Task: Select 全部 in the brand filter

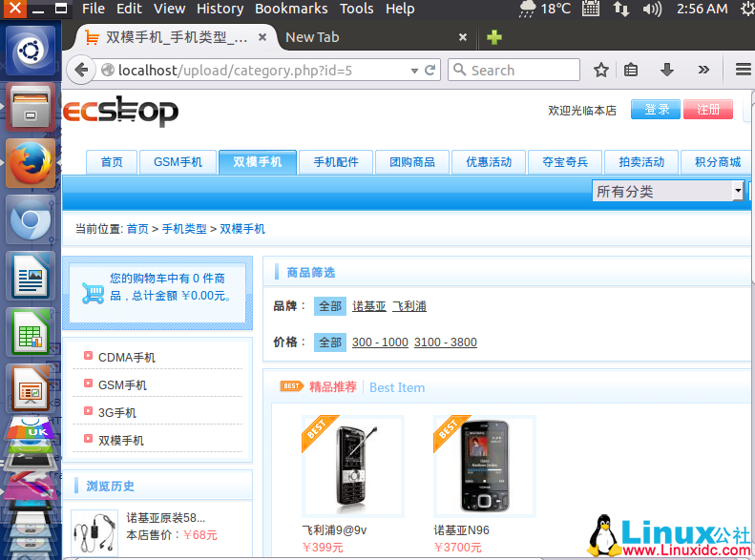Action: pyautogui.click(x=330, y=306)
